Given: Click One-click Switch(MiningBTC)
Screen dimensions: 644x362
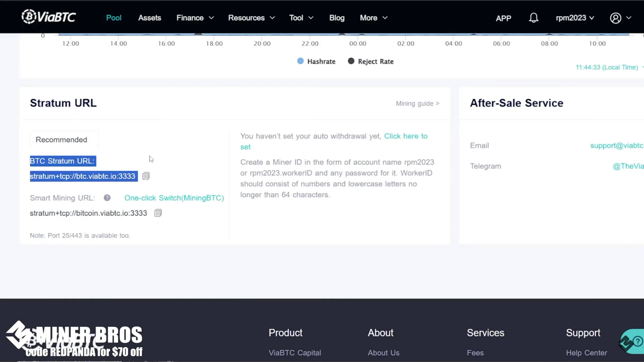Looking at the screenshot, I should click(174, 198).
